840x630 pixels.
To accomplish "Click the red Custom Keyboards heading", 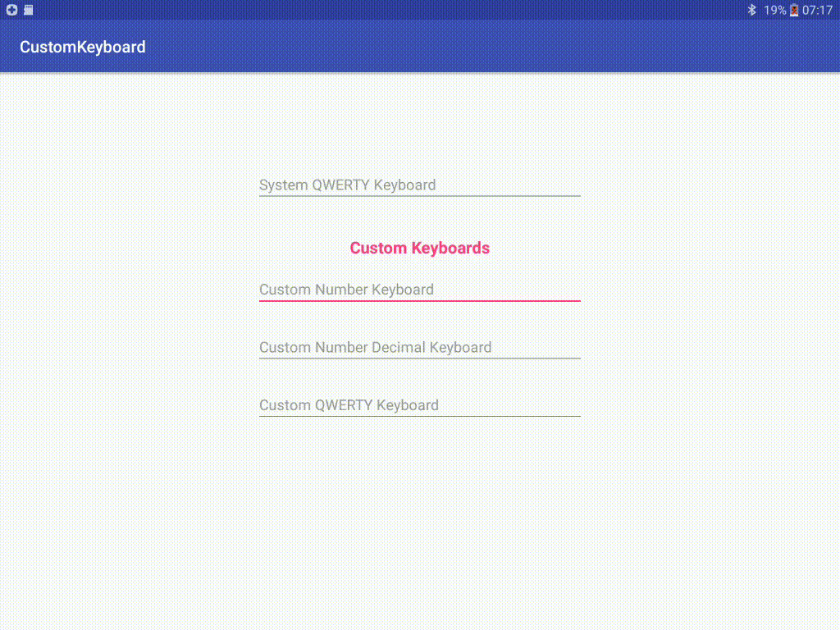I will (419, 248).
